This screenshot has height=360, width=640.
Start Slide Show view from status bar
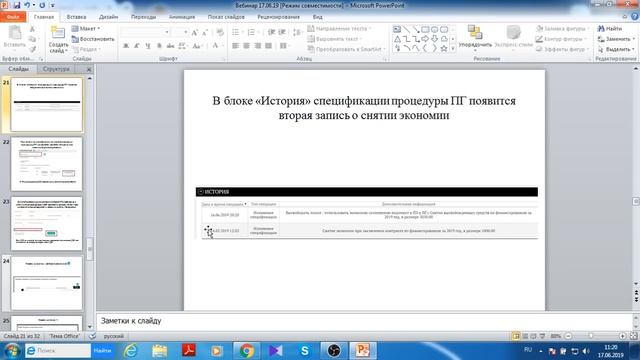(x=542, y=336)
